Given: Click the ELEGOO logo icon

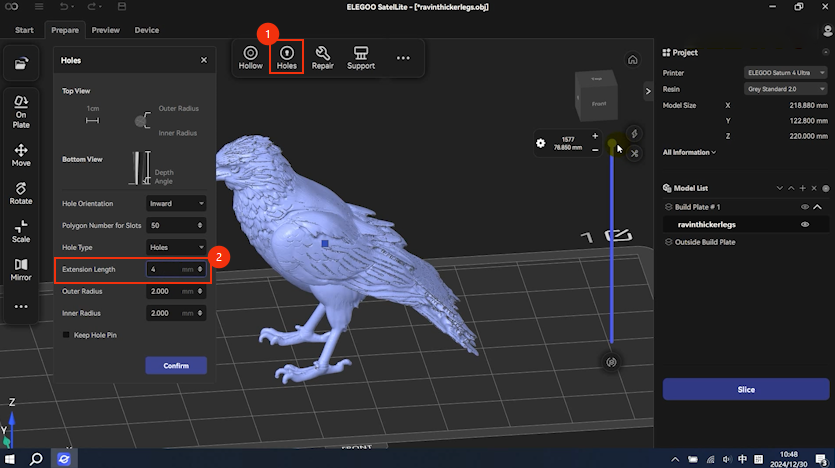Looking at the screenshot, I should (11, 6).
